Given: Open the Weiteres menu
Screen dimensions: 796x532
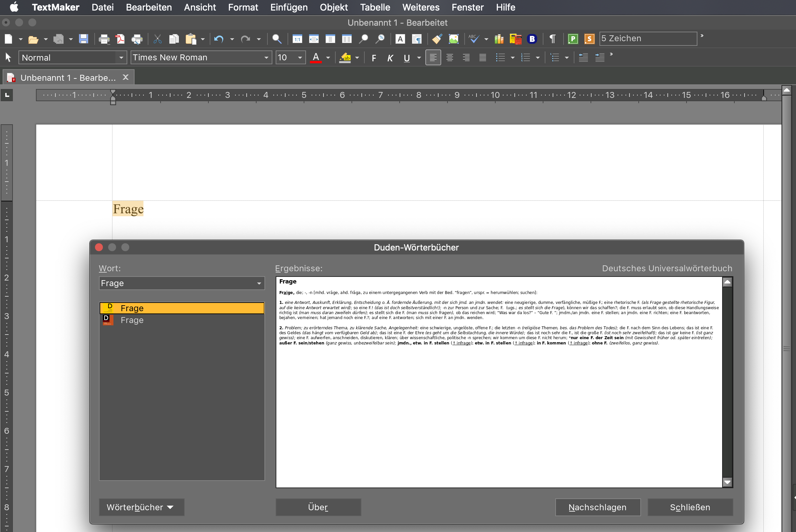Looking at the screenshot, I should 421,7.
